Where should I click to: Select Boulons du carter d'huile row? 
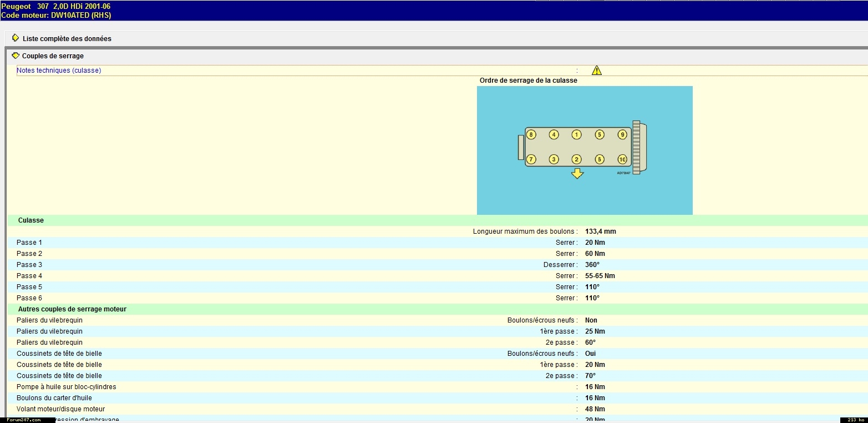[x=437, y=398]
